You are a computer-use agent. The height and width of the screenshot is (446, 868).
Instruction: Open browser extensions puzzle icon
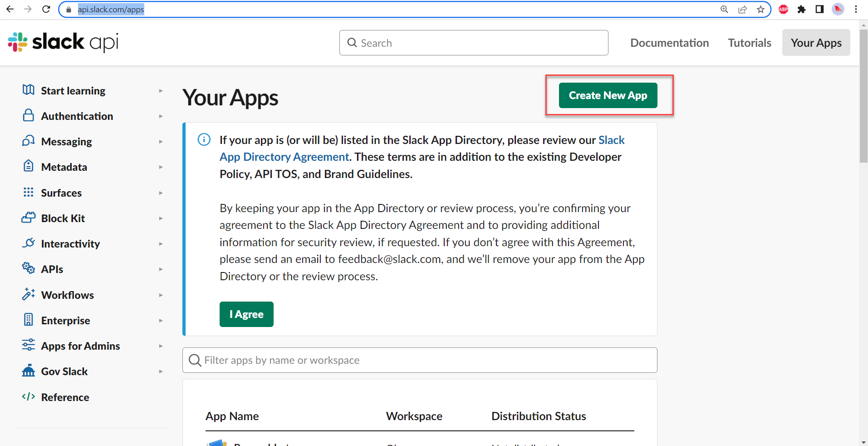[802, 10]
